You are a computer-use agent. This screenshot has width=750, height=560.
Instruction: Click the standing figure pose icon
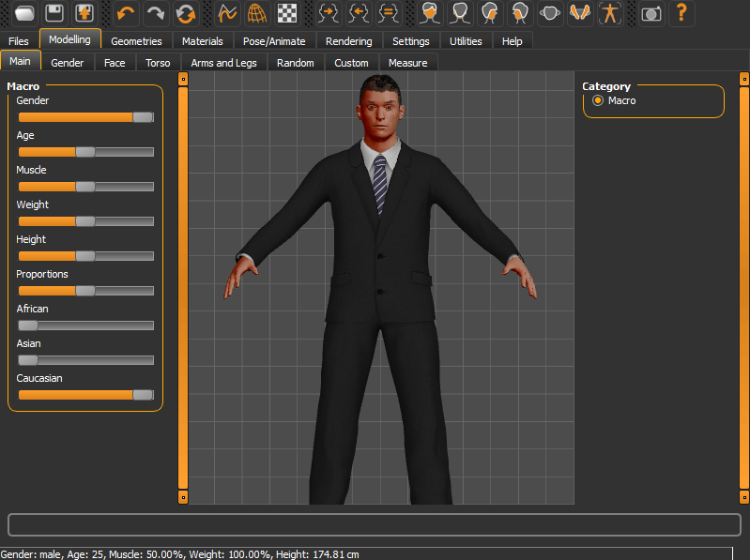611,13
